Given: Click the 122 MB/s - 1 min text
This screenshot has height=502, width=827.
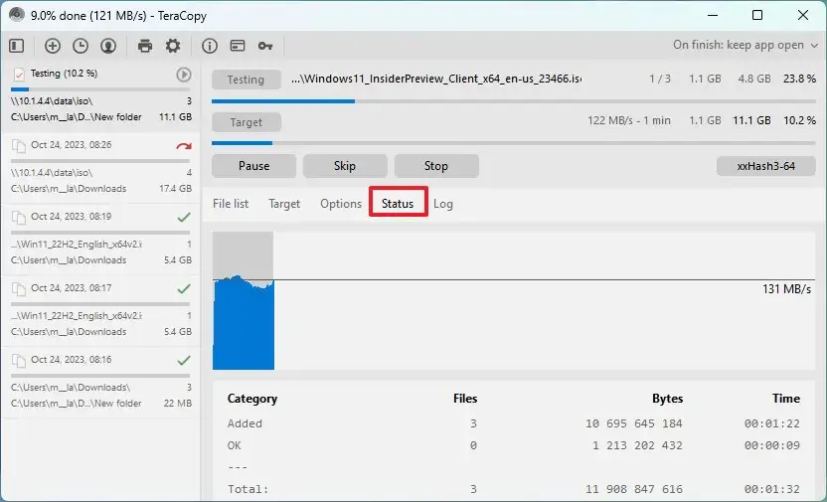Looking at the screenshot, I should pyautogui.click(x=629, y=121).
